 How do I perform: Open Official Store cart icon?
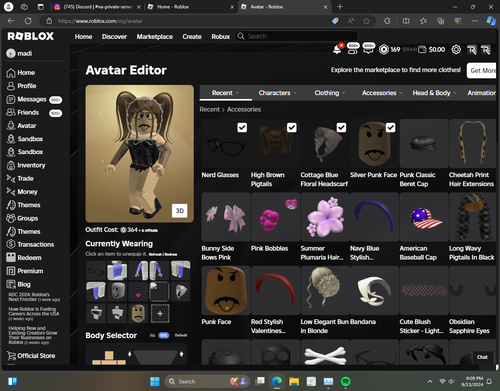[11, 356]
